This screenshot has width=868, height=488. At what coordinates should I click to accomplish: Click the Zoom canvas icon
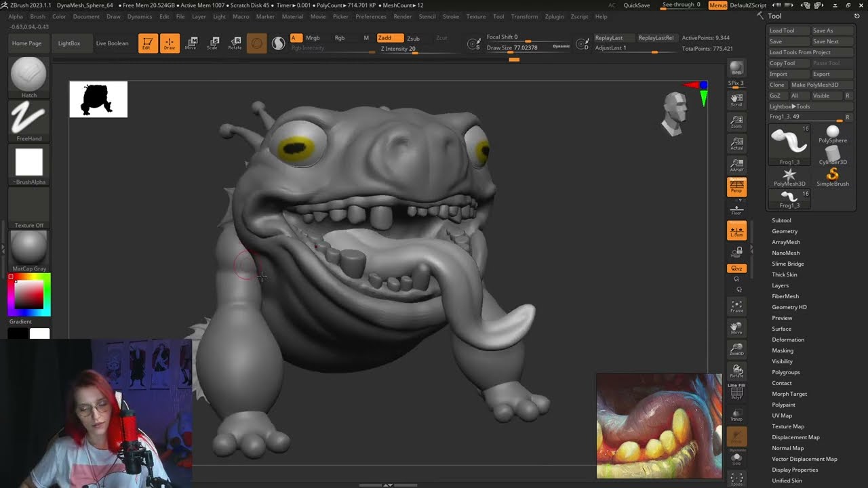[x=736, y=122]
